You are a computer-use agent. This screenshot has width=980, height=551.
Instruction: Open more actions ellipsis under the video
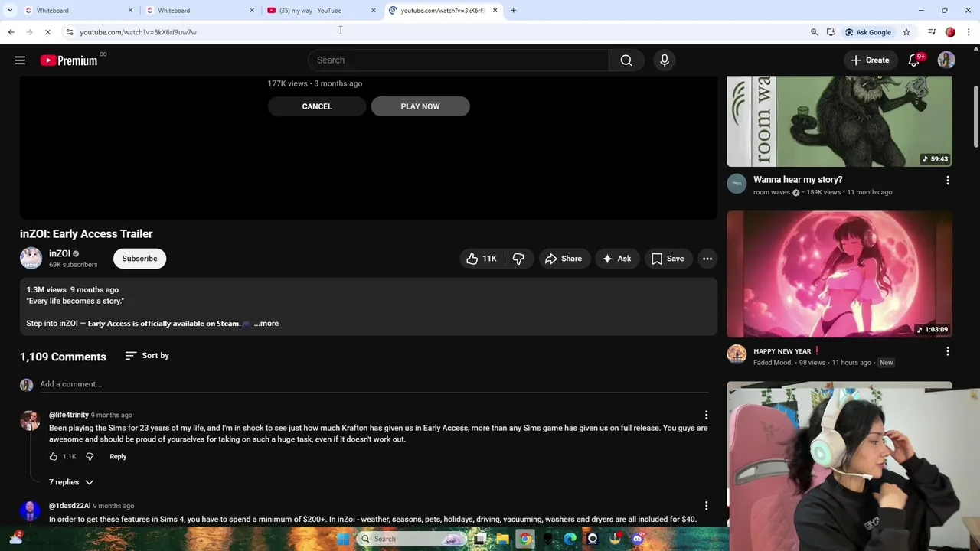click(707, 259)
